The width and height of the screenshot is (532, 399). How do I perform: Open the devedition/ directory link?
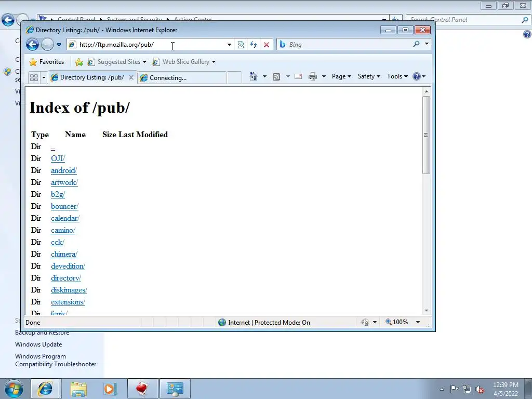pos(68,266)
